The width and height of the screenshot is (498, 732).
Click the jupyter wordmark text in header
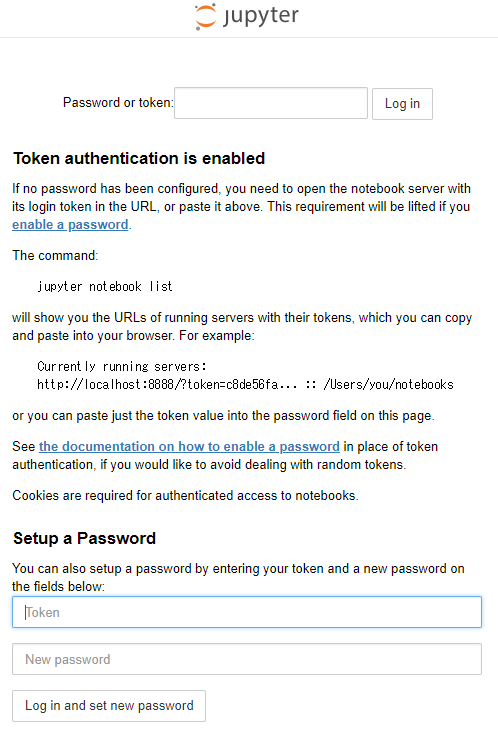pos(260,16)
